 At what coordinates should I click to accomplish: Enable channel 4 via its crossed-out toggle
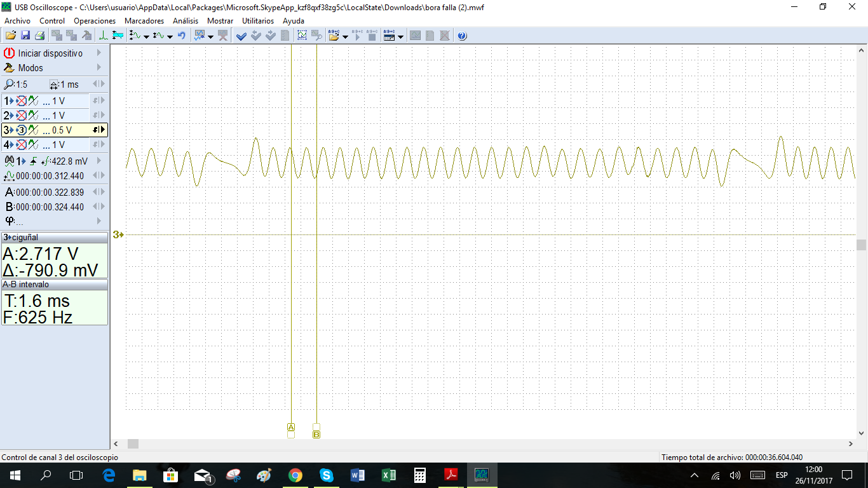pos(21,145)
